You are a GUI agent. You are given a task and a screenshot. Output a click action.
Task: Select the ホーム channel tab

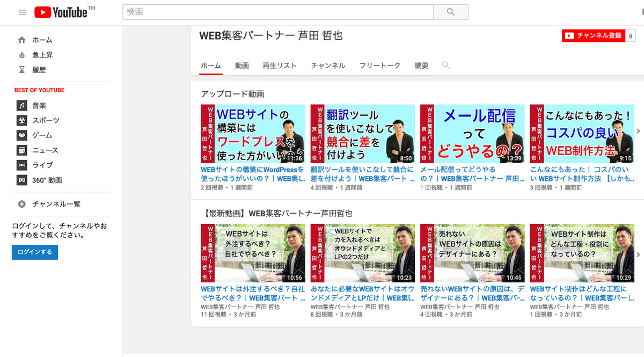click(x=211, y=65)
